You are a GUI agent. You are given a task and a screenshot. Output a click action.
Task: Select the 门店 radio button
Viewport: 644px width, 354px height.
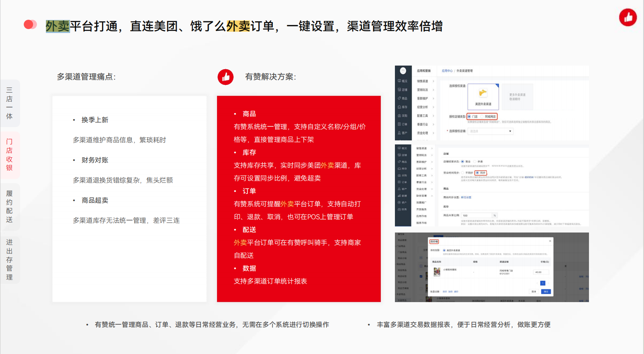(469, 117)
